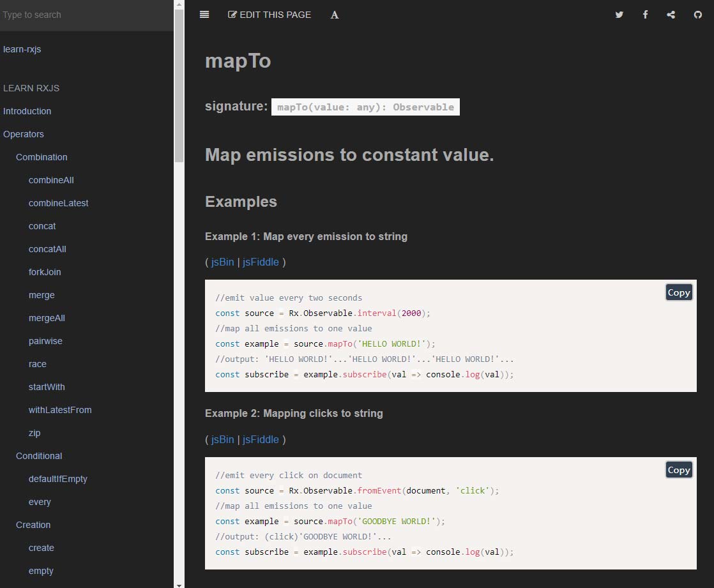
Task: Open the Combination category in sidebar
Action: [42, 157]
